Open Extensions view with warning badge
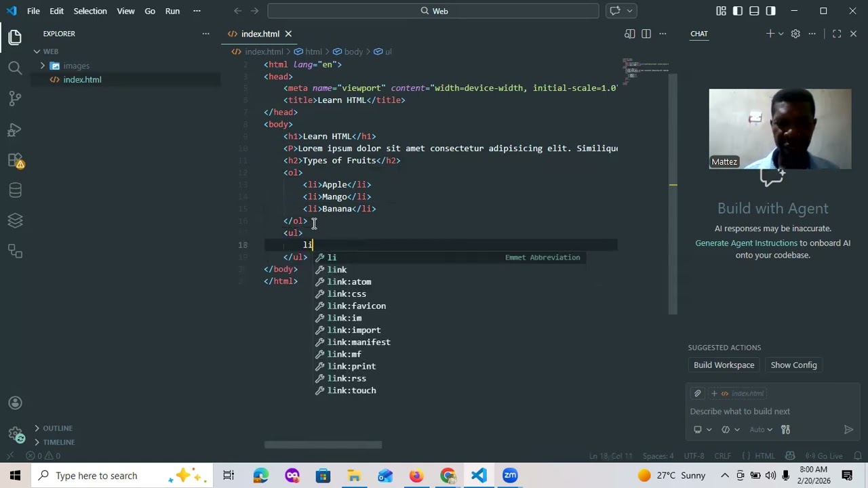The height and width of the screenshot is (488, 868). [x=15, y=161]
